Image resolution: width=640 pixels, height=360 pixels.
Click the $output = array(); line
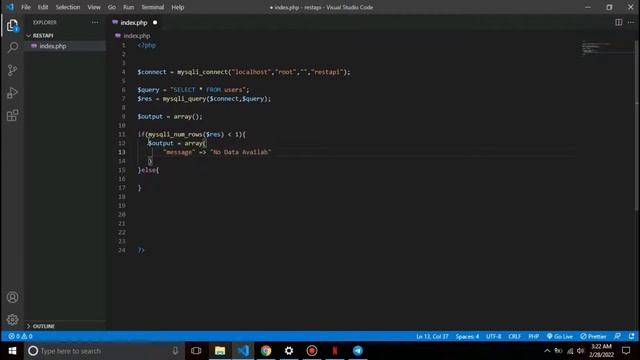point(170,117)
